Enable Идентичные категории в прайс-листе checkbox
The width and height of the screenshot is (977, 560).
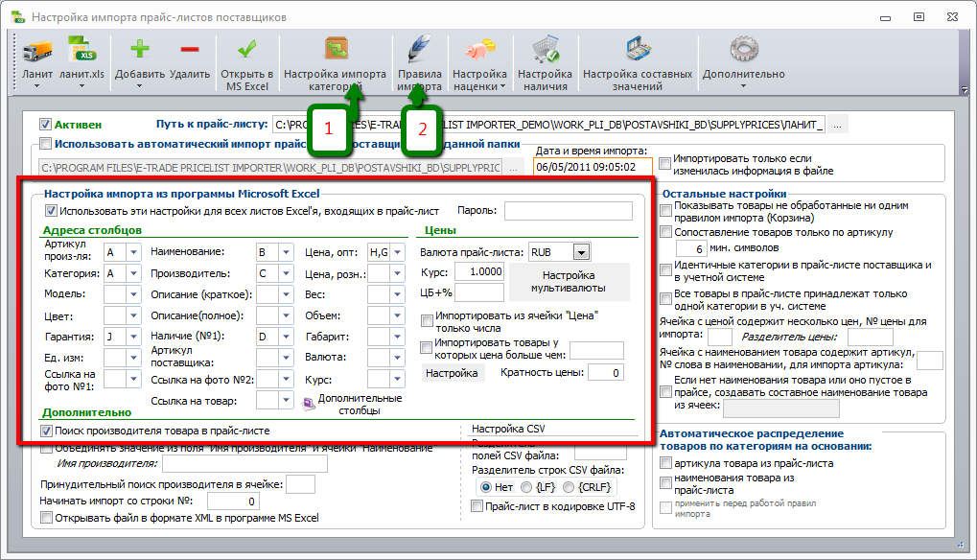(x=665, y=269)
